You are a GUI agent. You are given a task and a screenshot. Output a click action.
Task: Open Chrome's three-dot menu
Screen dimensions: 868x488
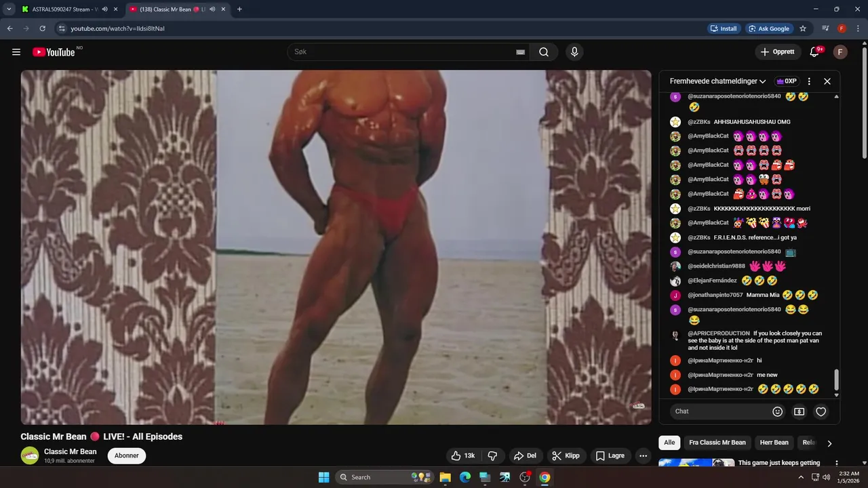click(858, 28)
